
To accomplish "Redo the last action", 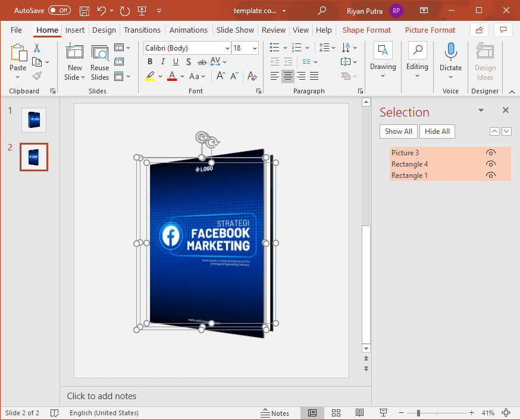I will coord(125,11).
